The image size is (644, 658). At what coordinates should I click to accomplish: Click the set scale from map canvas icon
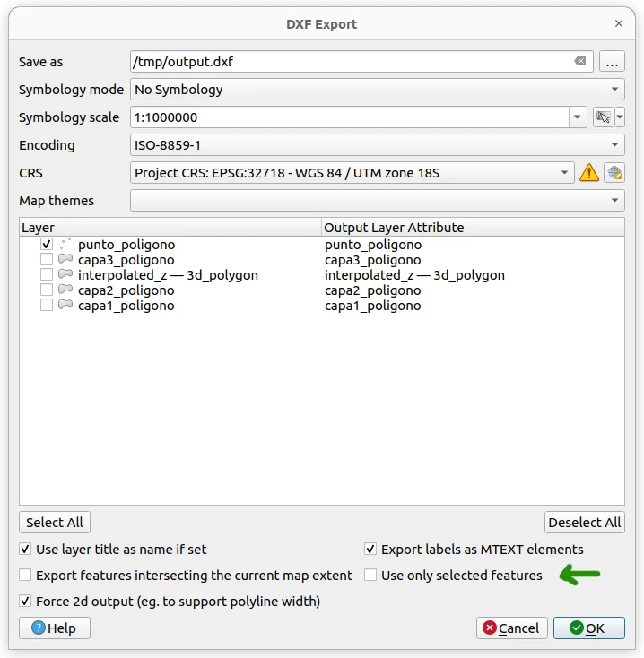pos(603,117)
